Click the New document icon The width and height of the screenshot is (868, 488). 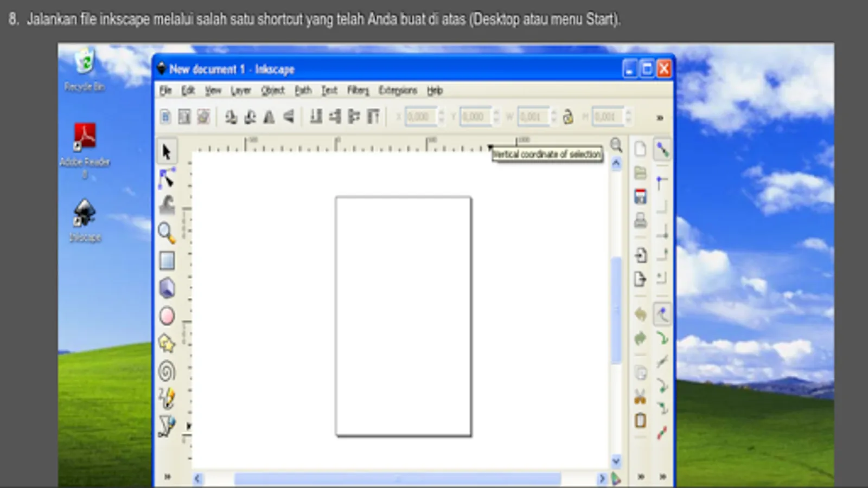click(x=640, y=149)
